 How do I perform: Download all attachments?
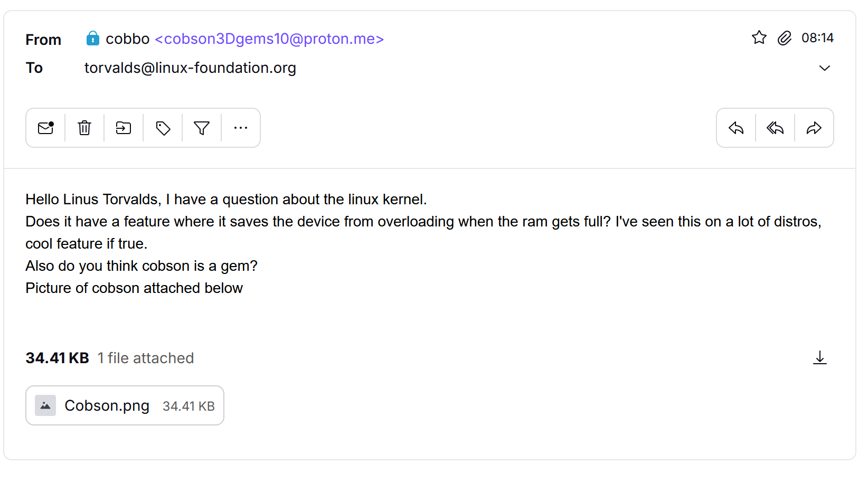point(820,358)
